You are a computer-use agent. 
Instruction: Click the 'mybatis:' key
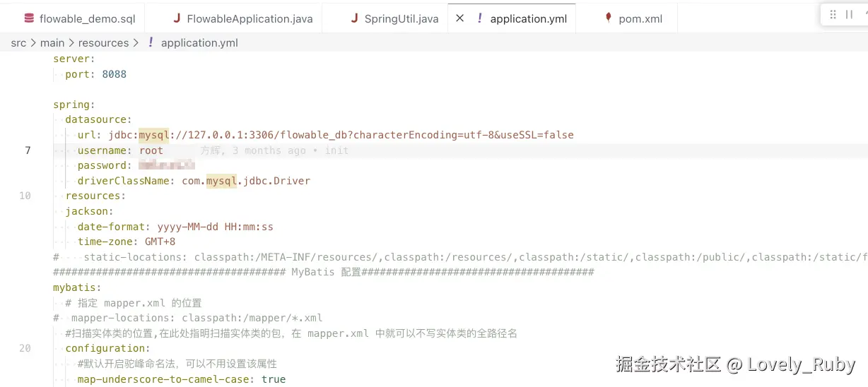[77, 287]
